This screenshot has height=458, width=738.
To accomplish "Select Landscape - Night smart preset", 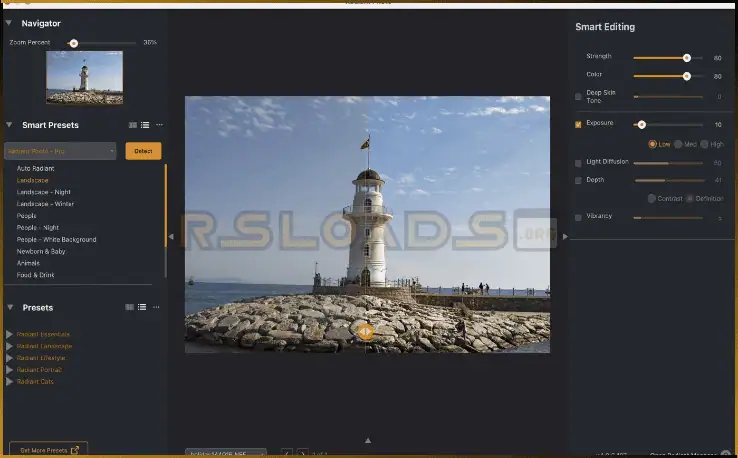I will pos(43,192).
